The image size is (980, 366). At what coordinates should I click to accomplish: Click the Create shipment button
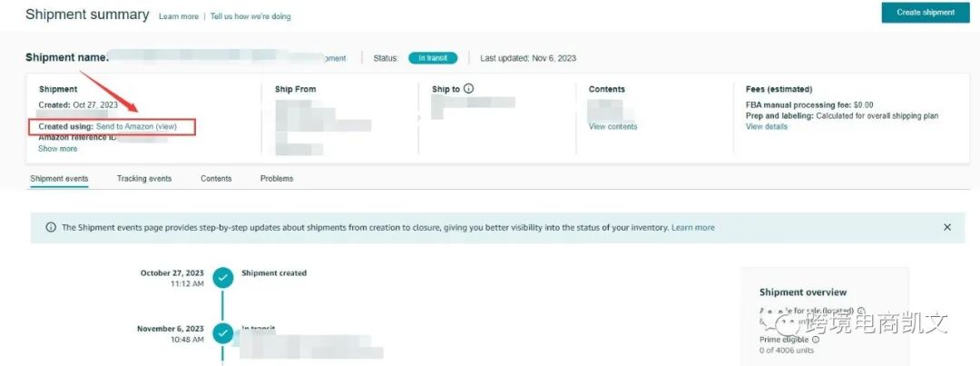[926, 13]
